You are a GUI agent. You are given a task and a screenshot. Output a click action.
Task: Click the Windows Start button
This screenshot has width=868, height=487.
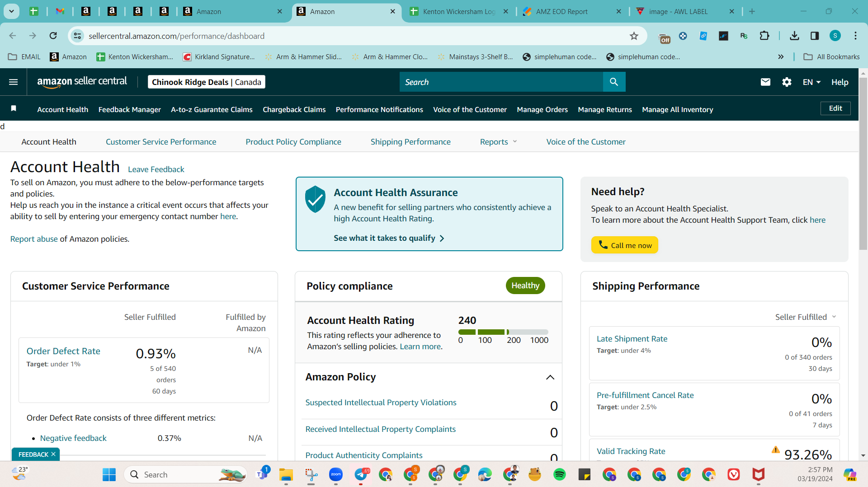pyautogui.click(x=109, y=474)
